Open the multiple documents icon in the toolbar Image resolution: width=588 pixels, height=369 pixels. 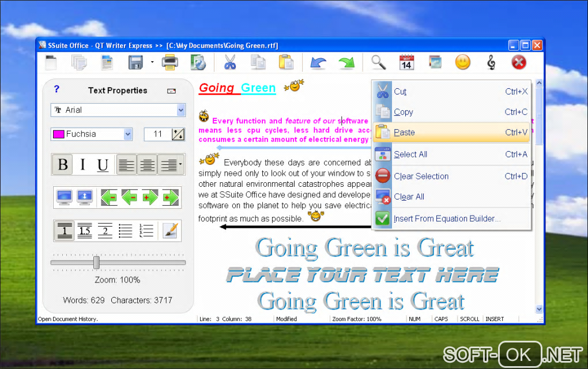[x=79, y=63]
